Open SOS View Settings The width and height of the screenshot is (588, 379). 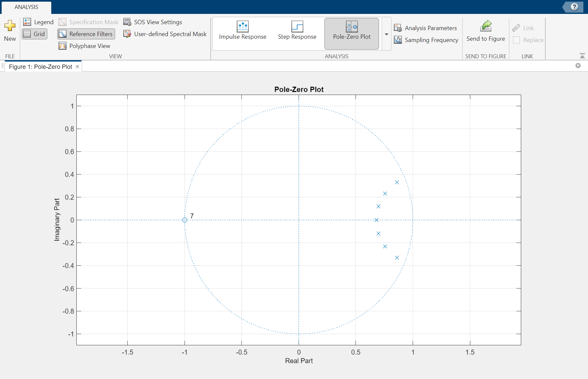coord(153,22)
